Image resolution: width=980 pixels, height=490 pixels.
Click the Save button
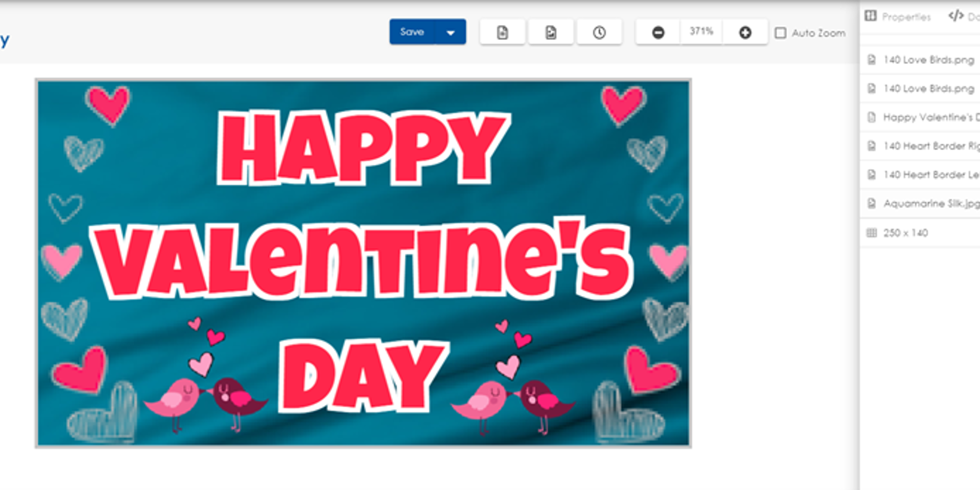(412, 32)
